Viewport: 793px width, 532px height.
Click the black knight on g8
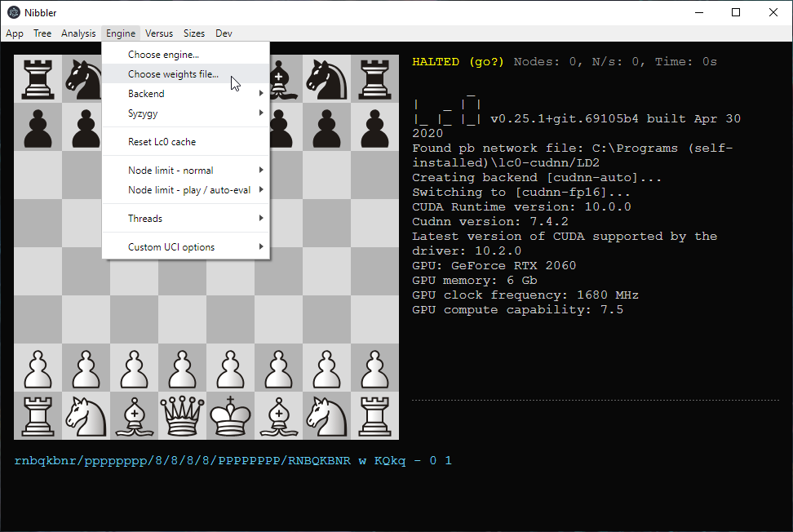point(326,78)
